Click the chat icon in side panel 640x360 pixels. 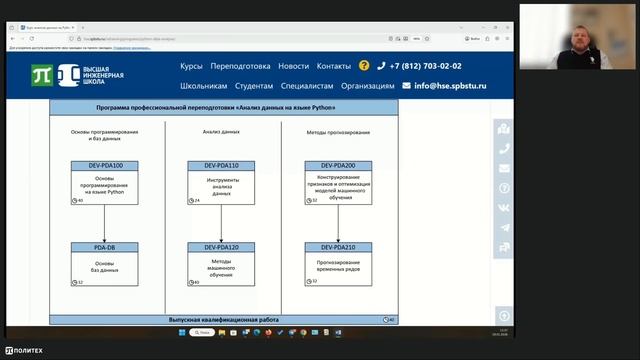504,247
